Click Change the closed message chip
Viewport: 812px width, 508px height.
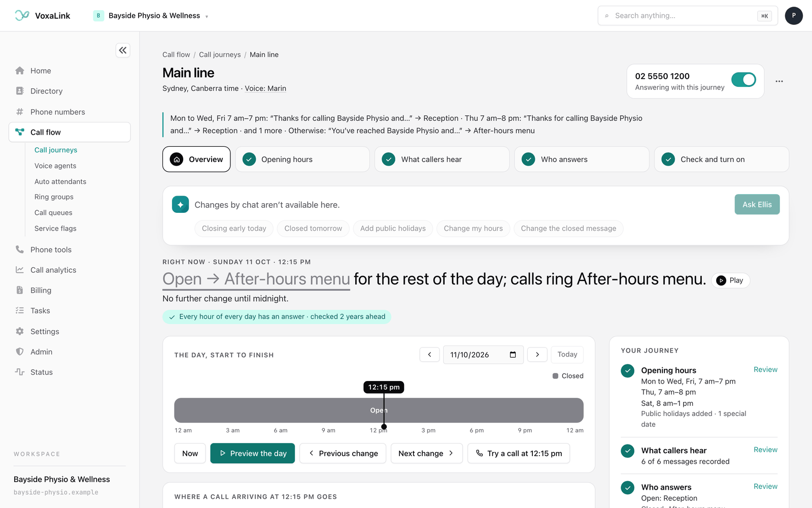pos(568,229)
